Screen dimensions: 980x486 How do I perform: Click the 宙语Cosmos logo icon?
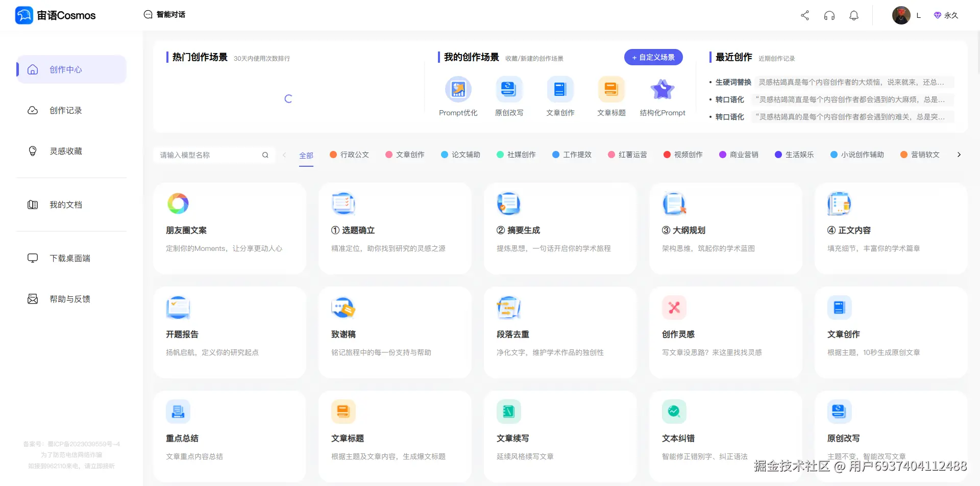pyautogui.click(x=24, y=15)
